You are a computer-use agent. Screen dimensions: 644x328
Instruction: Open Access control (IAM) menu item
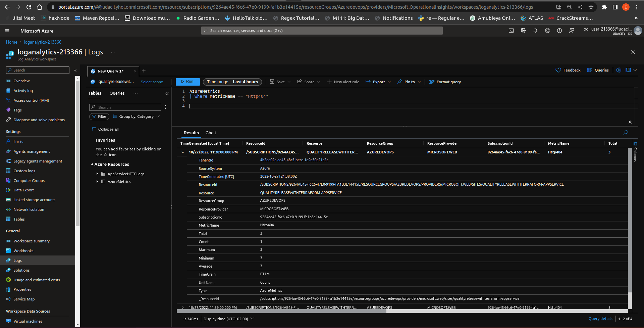31,100
